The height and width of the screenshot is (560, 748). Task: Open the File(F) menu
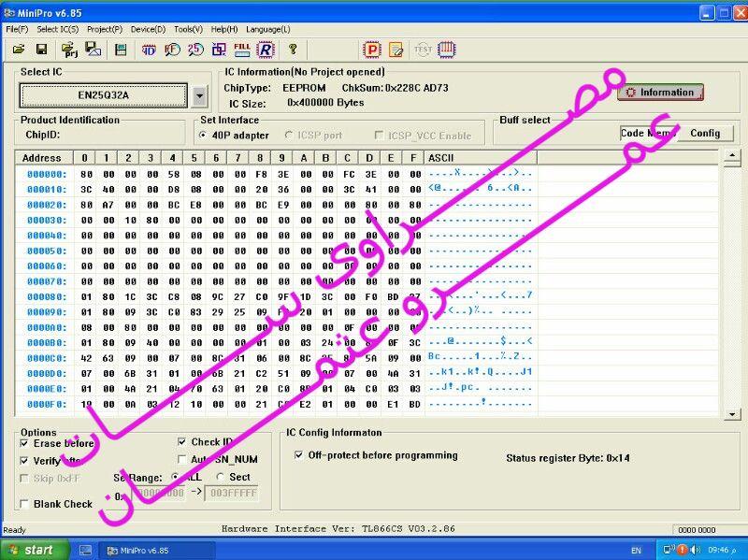[17, 30]
